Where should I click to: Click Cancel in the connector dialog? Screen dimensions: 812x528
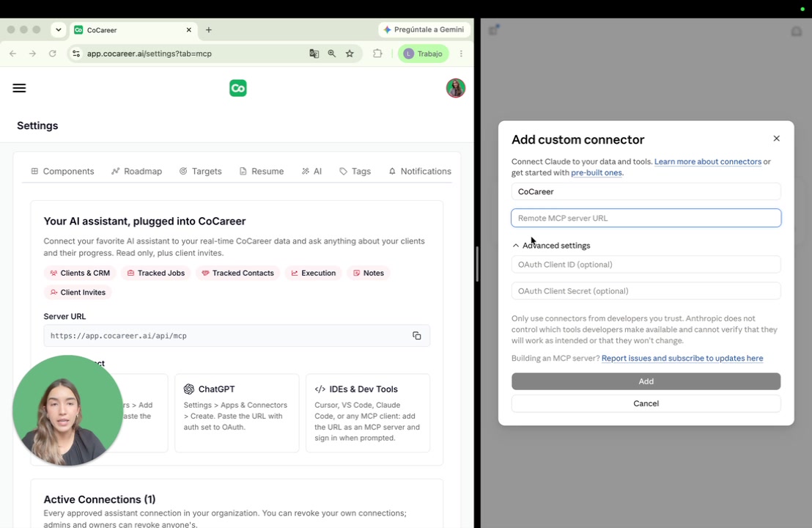pyautogui.click(x=646, y=403)
